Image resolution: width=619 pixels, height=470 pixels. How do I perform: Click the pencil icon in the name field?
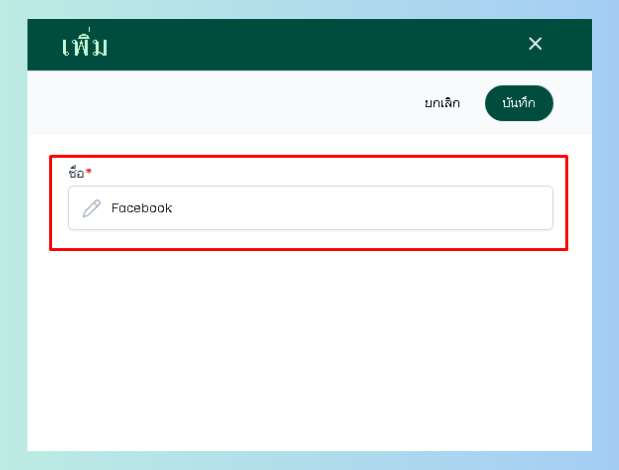tap(92, 208)
